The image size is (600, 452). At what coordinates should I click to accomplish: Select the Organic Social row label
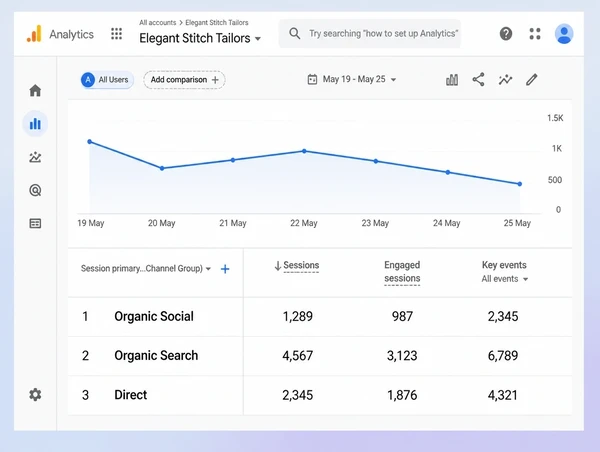click(154, 317)
